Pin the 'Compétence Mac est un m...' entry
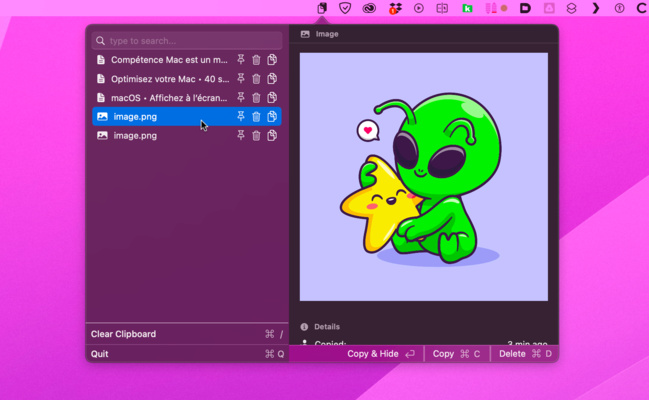649x400 pixels. coord(241,60)
